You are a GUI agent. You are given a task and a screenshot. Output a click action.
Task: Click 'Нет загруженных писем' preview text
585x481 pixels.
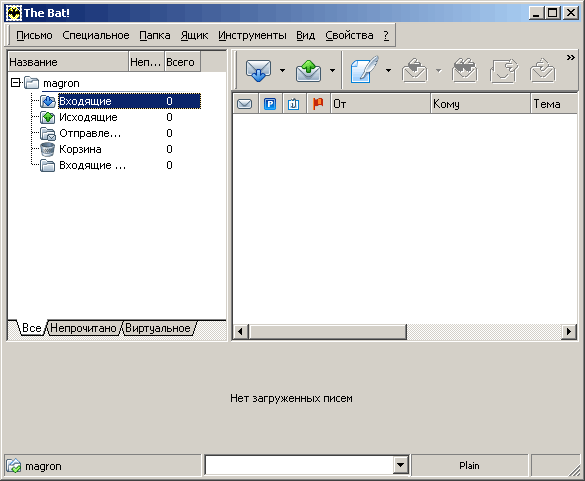pyautogui.click(x=291, y=398)
